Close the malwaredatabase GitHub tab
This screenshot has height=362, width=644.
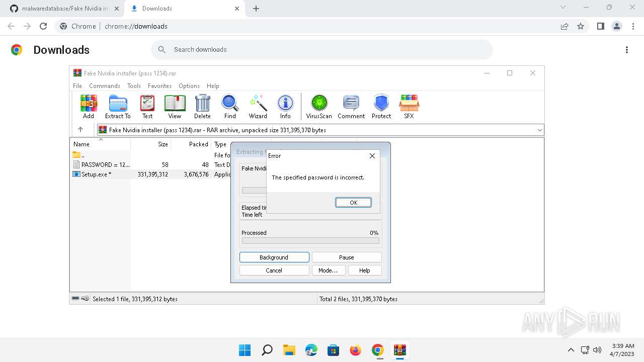tap(116, 9)
